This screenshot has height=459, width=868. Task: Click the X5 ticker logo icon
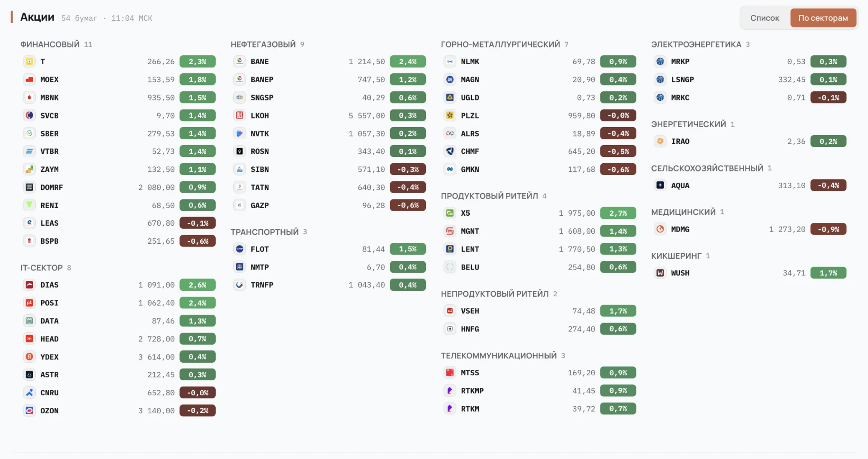coord(450,213)
